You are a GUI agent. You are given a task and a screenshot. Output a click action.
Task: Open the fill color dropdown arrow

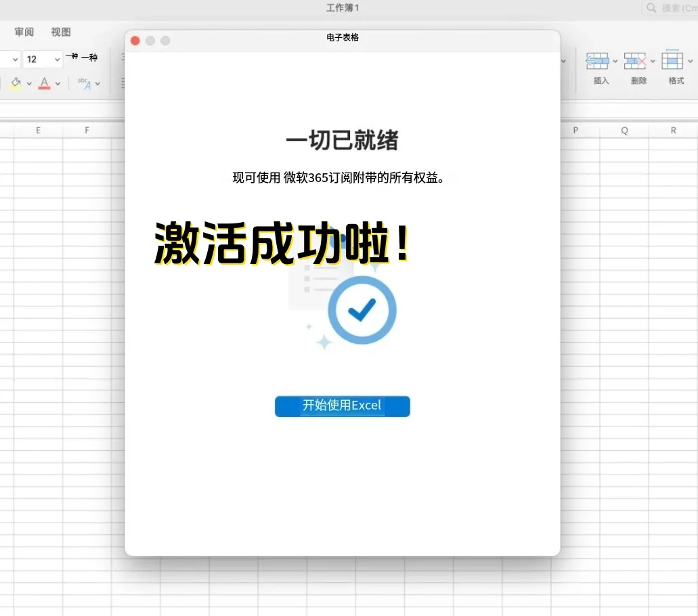28,83
